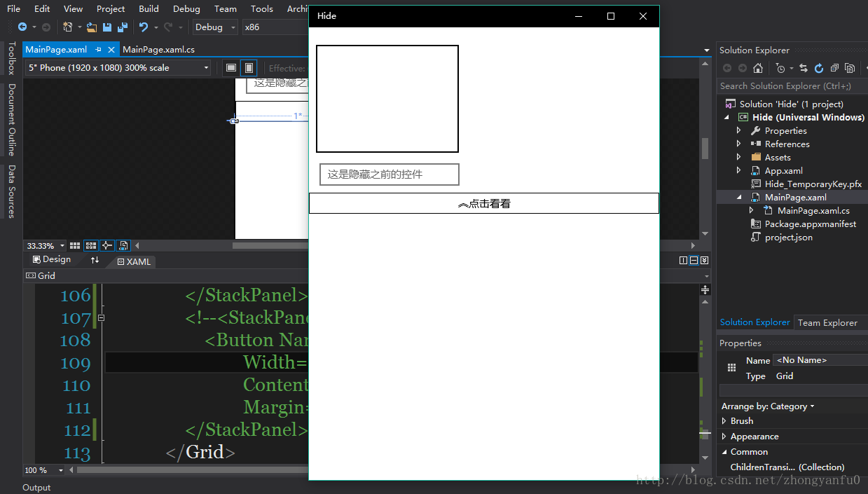
Task: Select project.json in Solution Explorer
Action: tap(789, 238)
